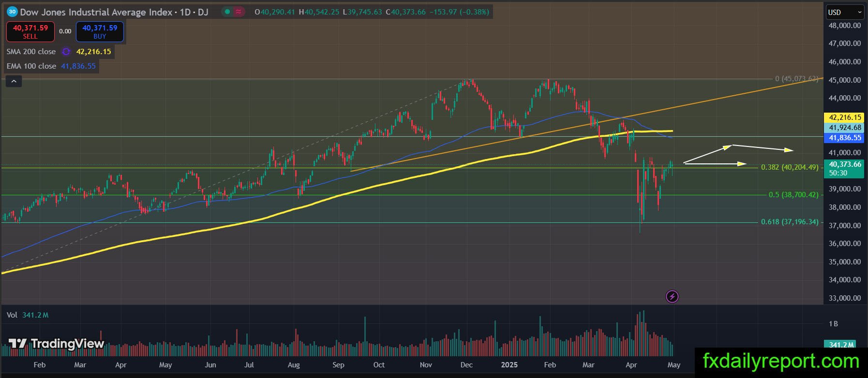
Task: Collapse the indicator legend with the chevron
Action: tap(14, 82)
